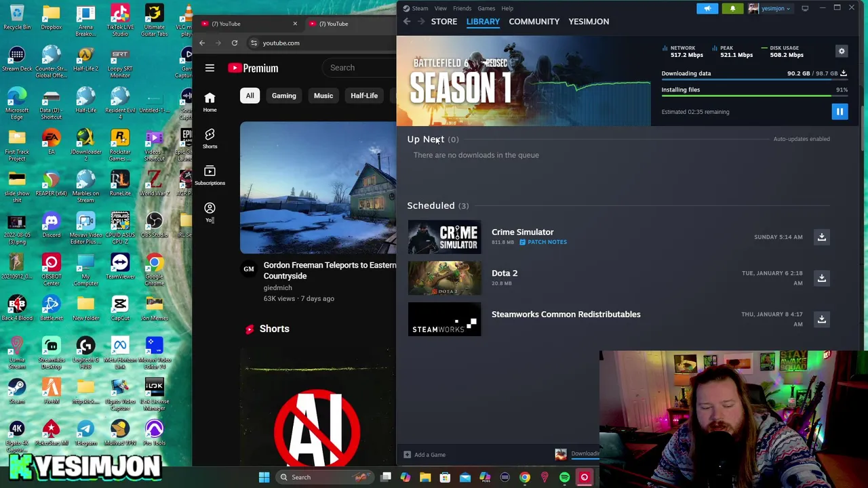Image resolution: width=868 pixels, height=488 pixels.
Task: Open the Friends menu in Steam
Action: pos(462,8)
